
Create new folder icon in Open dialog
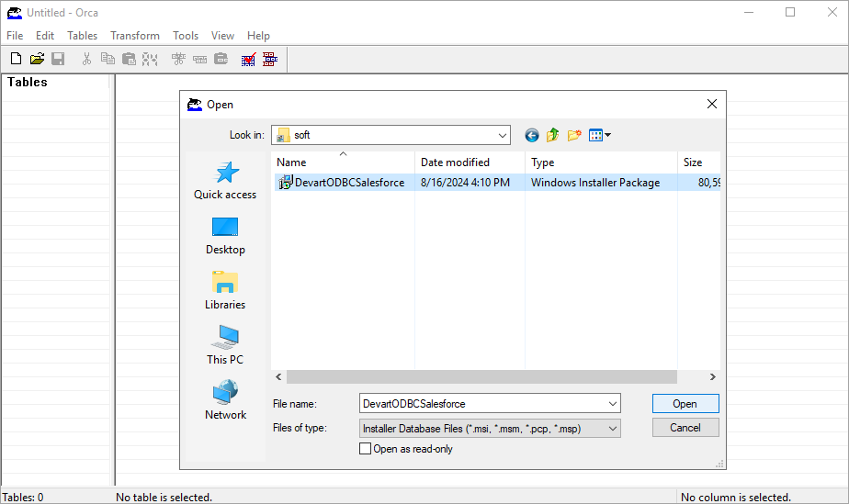point(574,135)
